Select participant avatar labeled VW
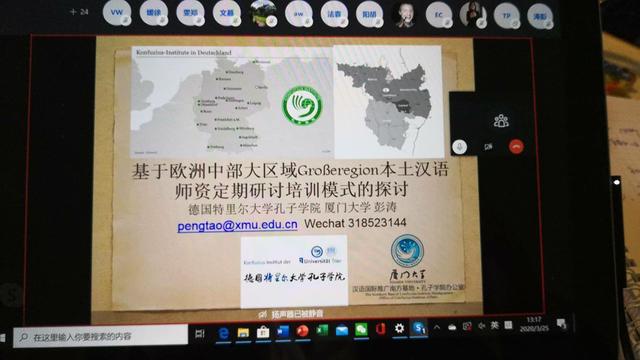640x360 pixels. (x=117, y=13)
